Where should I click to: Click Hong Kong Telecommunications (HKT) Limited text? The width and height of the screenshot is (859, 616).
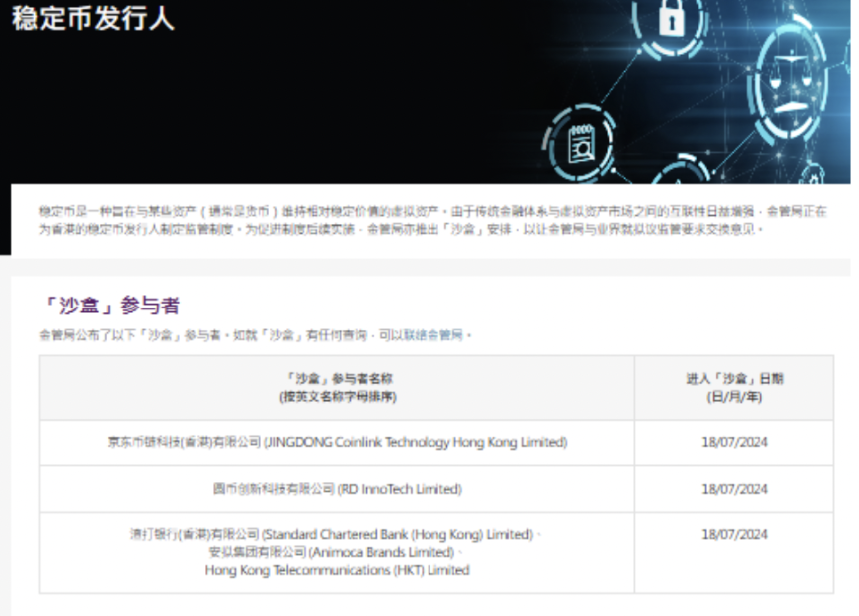pyautogui.click(x=337, y=570)
